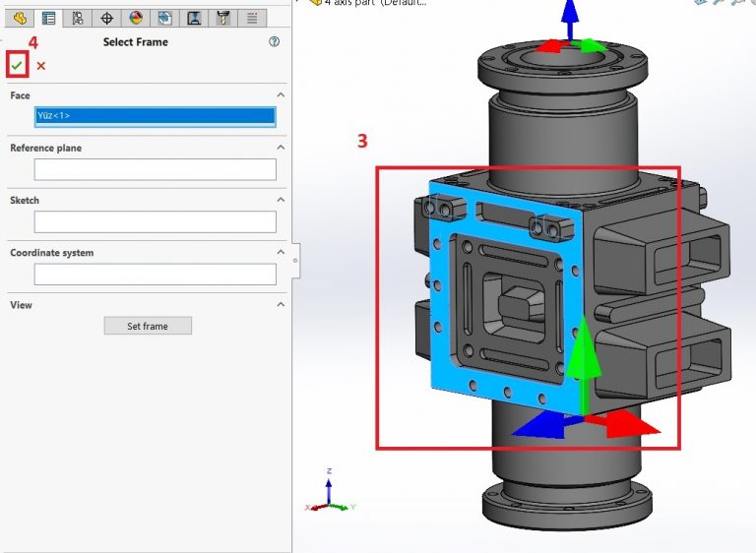Open the CAM feature tree cube icon
Image resolution: width=756 pixels, height=553 pixels.
tap(165, 17)
